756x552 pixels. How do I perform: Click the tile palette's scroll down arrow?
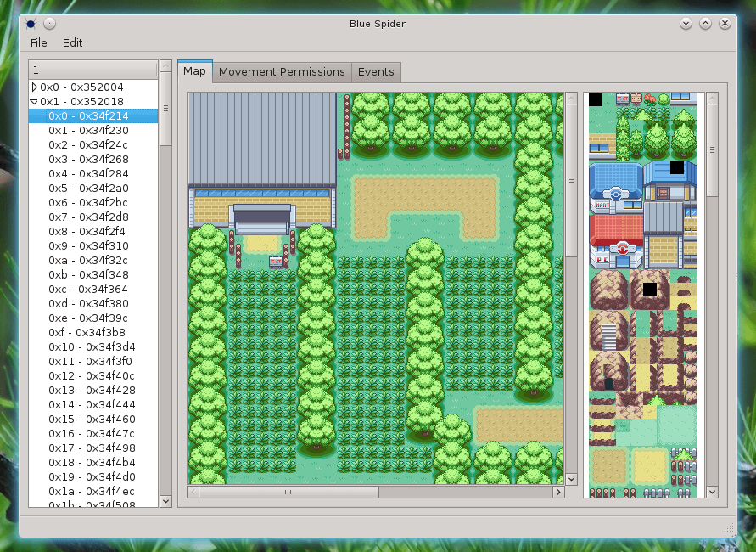coord(712,492)
